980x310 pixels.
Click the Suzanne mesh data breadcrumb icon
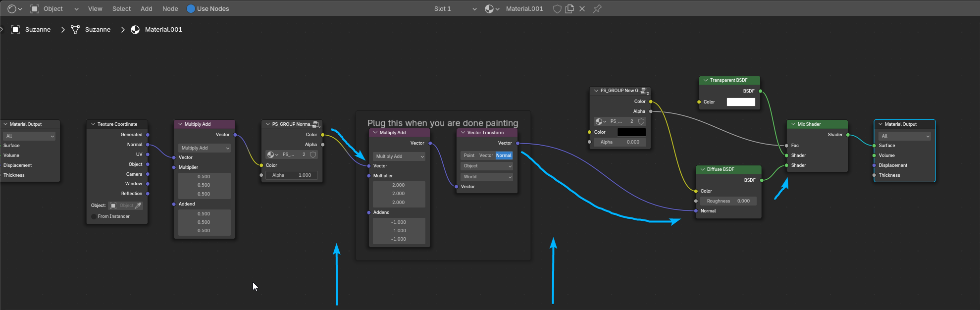[75, 30]
